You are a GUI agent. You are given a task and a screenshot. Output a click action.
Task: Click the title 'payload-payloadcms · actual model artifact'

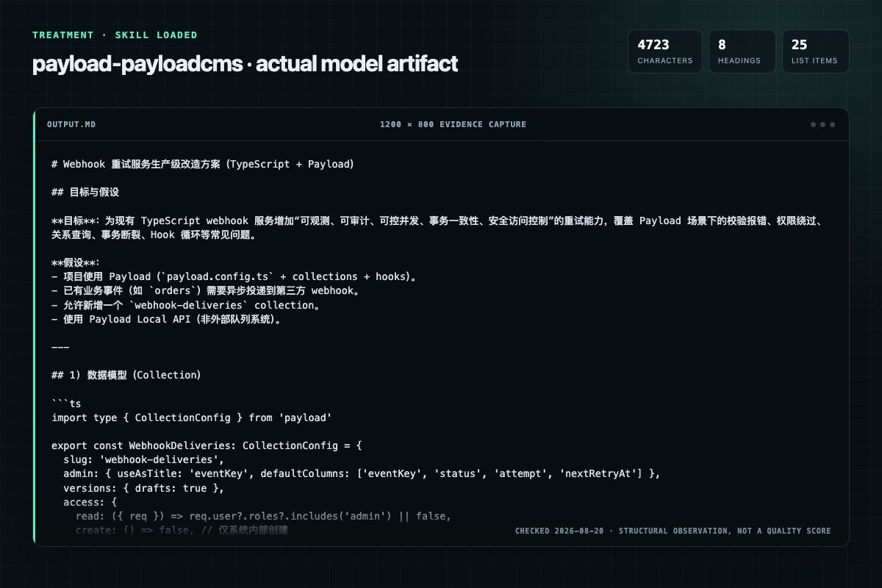click(245, 64)
